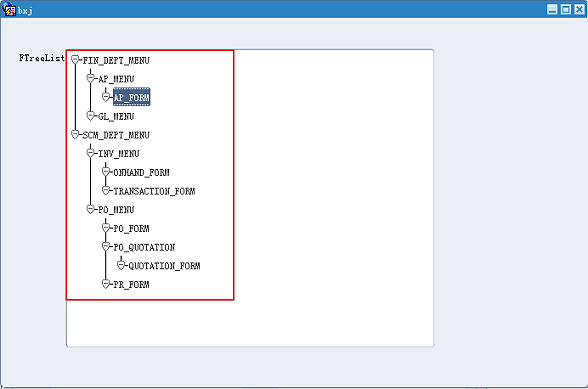The height and width of the screenshot is (389, 588).
Task: Select the PO_FORM label
Action: point(131,228)
